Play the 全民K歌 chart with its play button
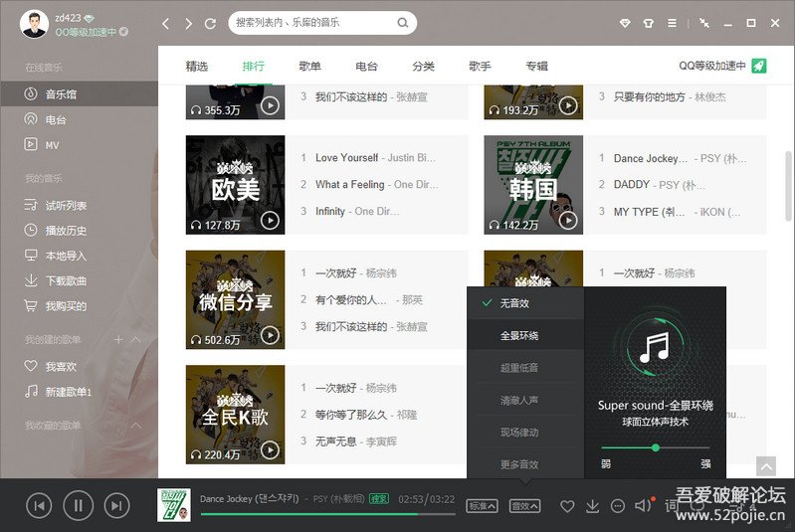Viewport: 795px width, 532px height. [270, 450]
